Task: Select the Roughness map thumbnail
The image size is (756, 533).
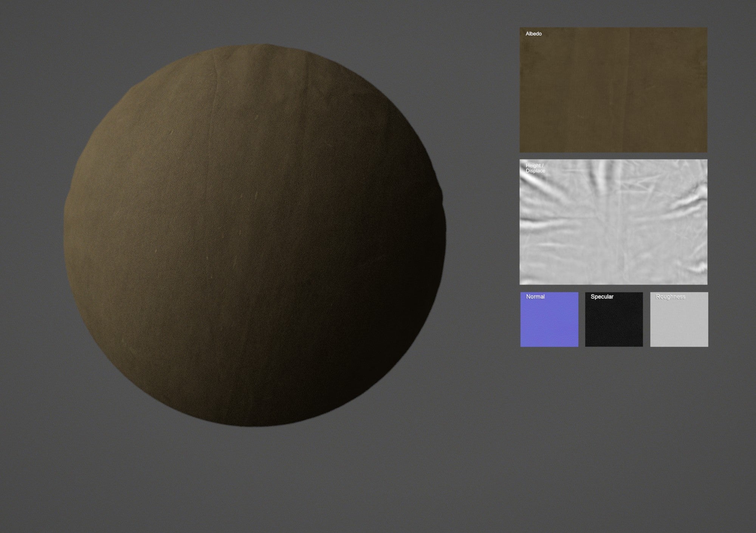Action: point(679,319)
